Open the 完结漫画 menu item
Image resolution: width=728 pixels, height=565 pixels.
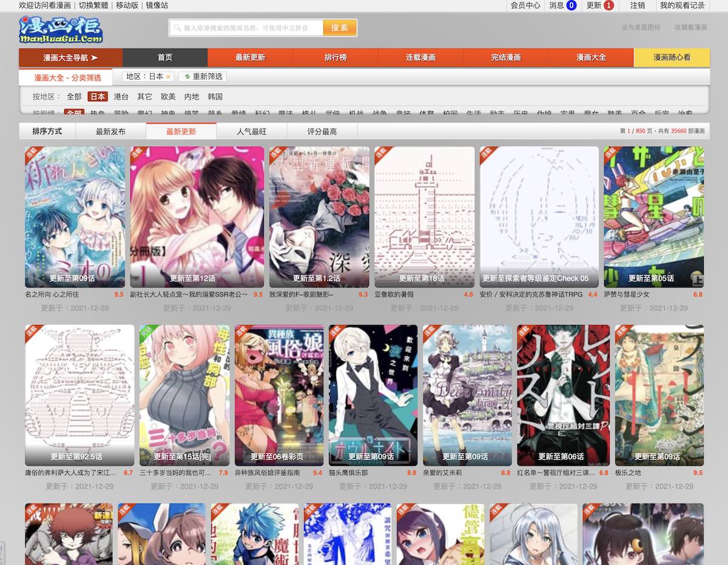506,58
